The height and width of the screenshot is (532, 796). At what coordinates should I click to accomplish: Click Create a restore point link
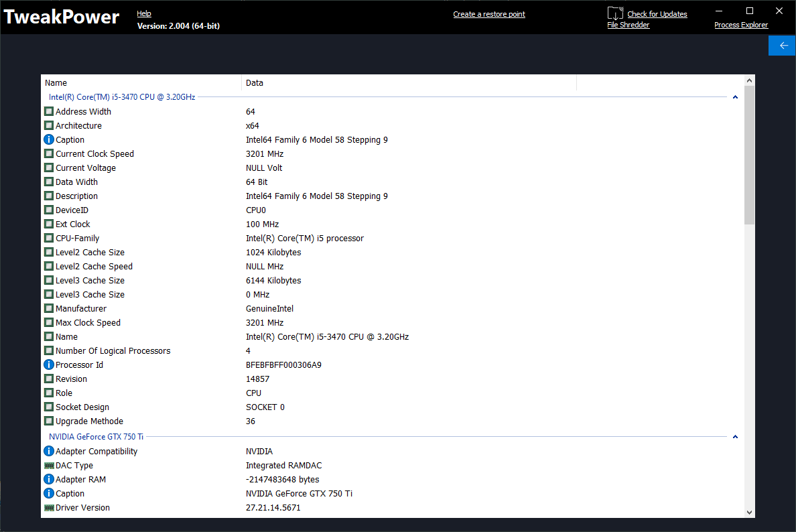coord(489,14)
